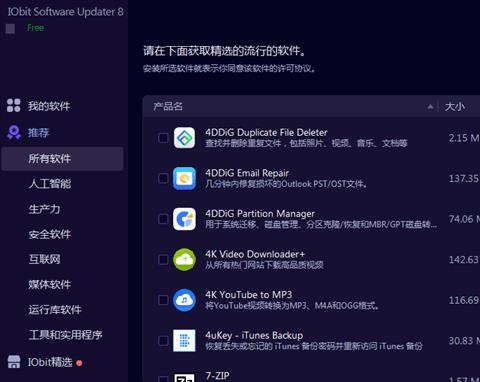Click the 30.83 size value

[x=464, y=341]
